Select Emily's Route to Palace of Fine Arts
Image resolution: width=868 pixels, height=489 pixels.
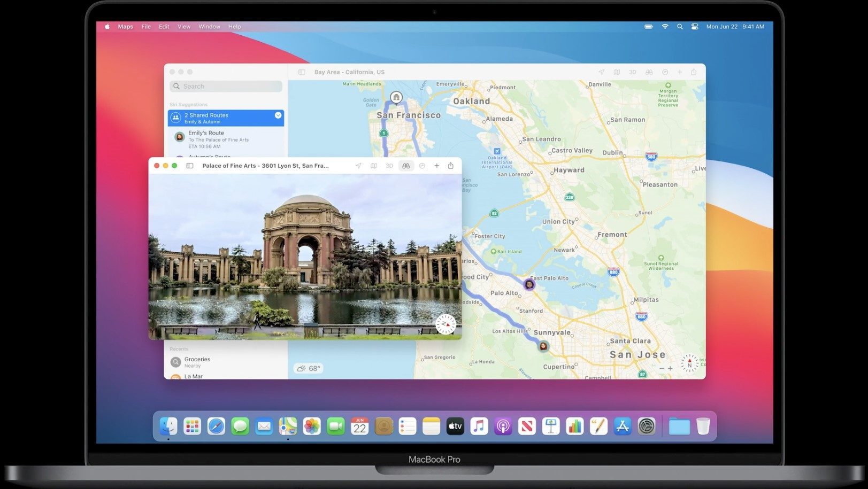pos(226,139)
